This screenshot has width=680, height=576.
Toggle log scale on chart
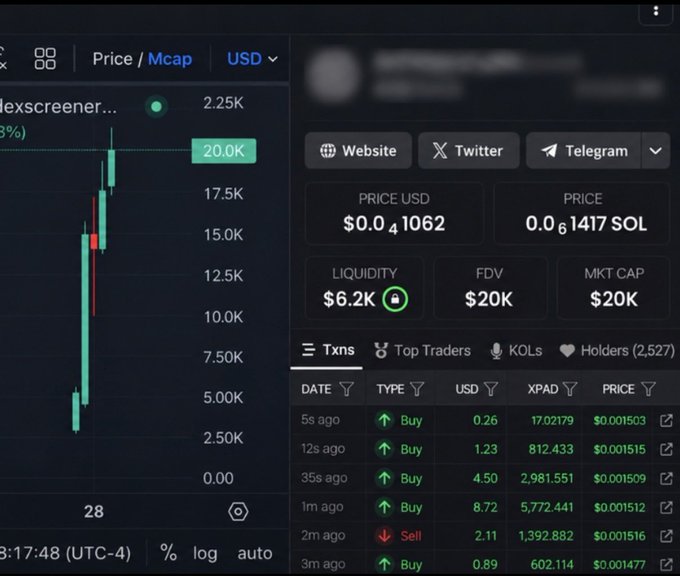(205, 553)
